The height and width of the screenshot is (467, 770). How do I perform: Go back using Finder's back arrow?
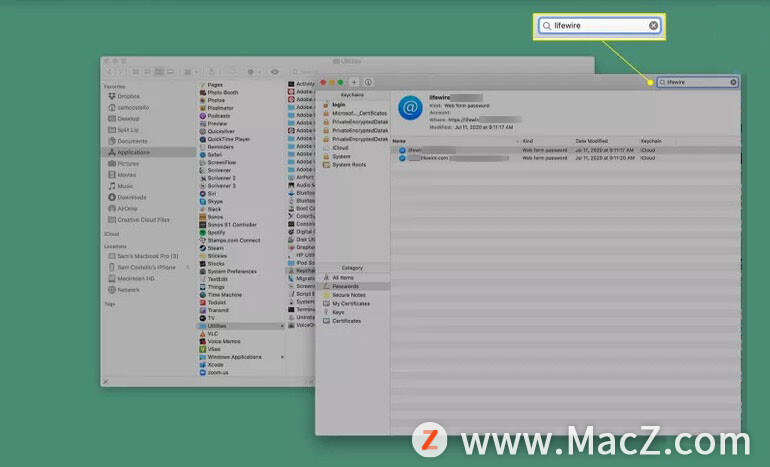[109, 72]
